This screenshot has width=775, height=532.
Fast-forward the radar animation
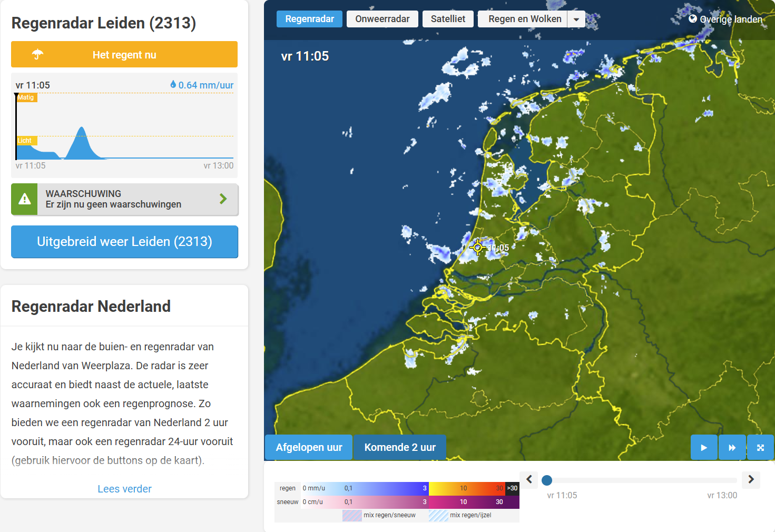[732, 448]
